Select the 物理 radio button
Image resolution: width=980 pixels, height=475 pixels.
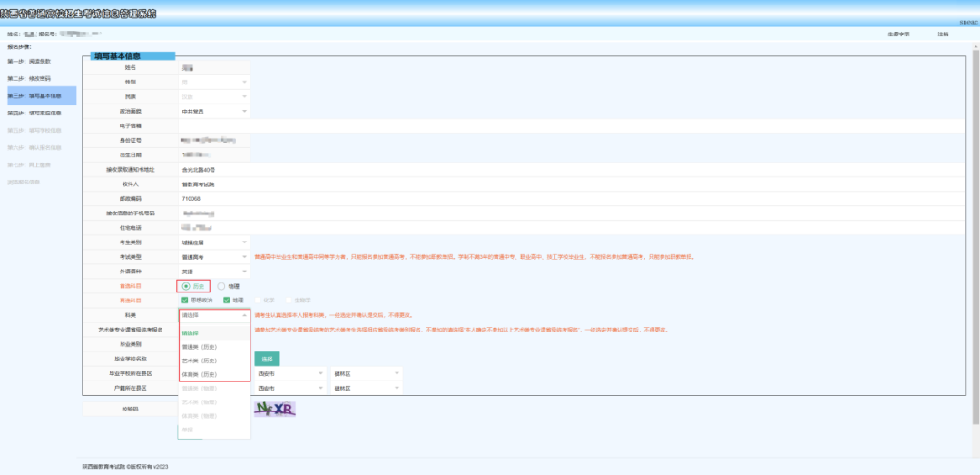click(221, 286)
